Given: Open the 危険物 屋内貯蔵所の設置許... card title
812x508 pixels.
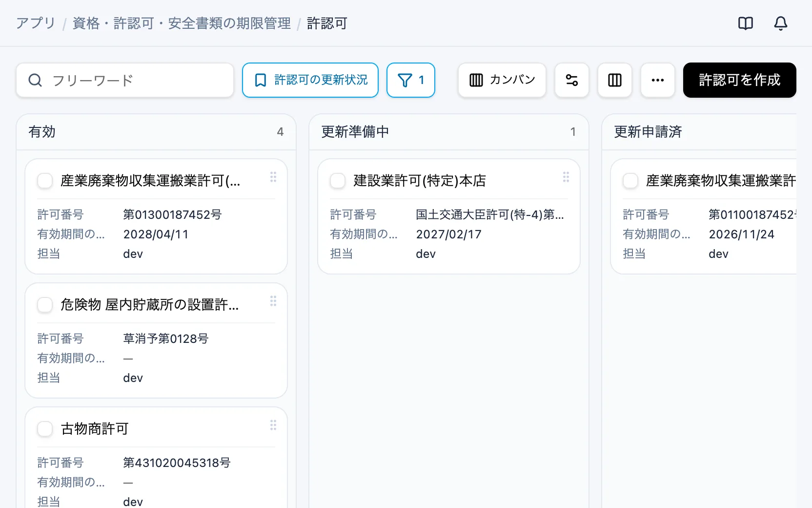Looking at the screenshot, I should [x=150, y=305].
